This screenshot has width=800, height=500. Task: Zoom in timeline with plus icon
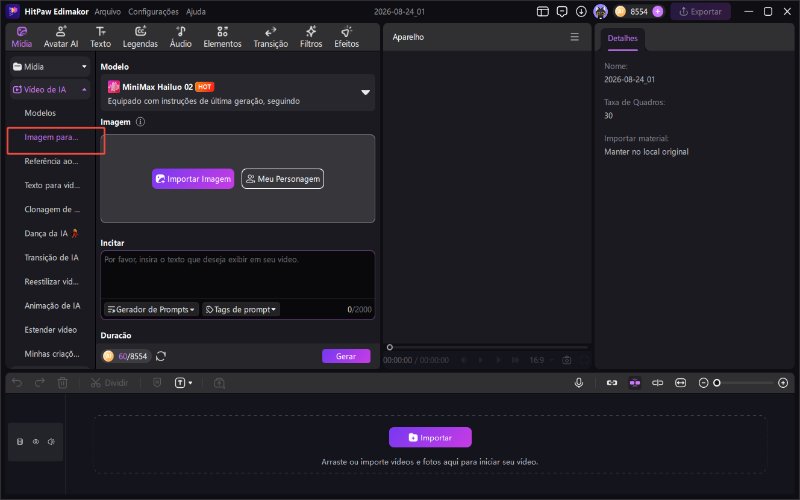(x=783, y=383)
